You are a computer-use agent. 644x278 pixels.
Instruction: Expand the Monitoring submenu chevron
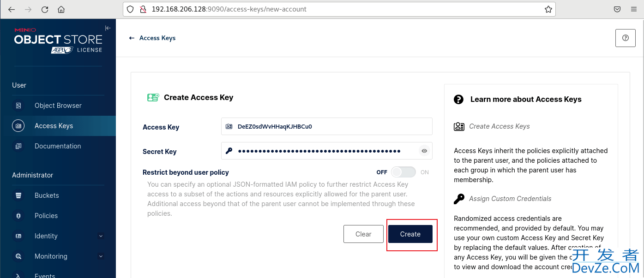[x=101, y=256]
